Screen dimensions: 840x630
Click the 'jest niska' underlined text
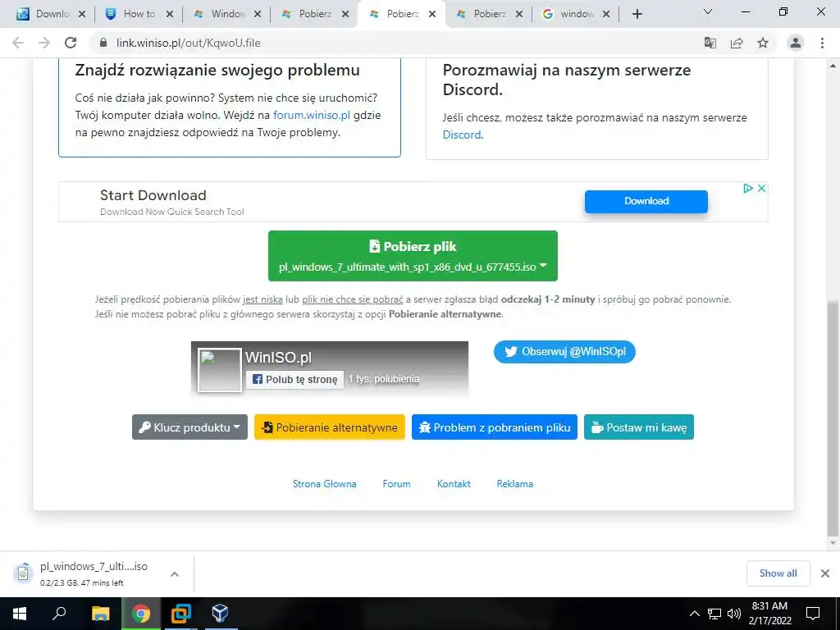tap(262, 299)
